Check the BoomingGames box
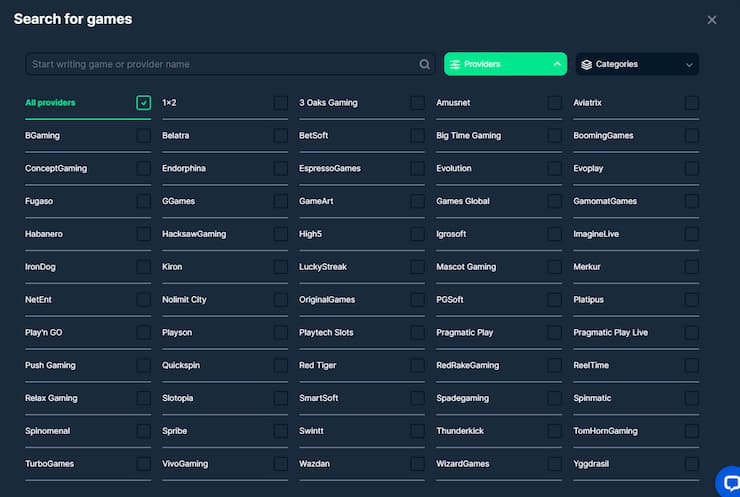The image size is (740, 497). [691, 135]
